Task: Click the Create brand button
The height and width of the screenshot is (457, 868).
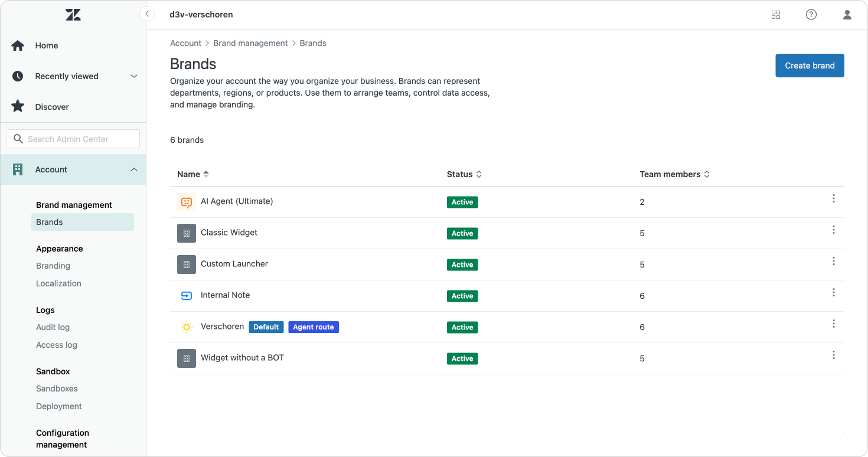Action: (810, 66)
